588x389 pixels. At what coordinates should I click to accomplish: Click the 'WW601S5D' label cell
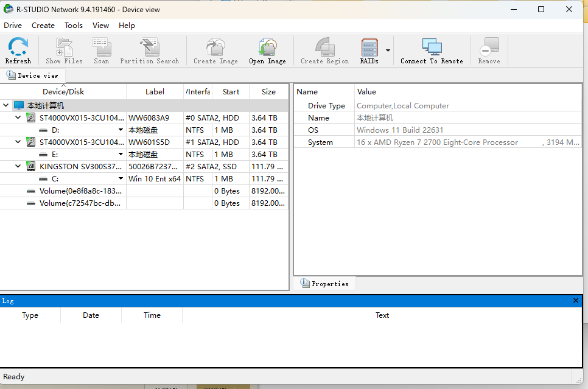coord(155,142)
